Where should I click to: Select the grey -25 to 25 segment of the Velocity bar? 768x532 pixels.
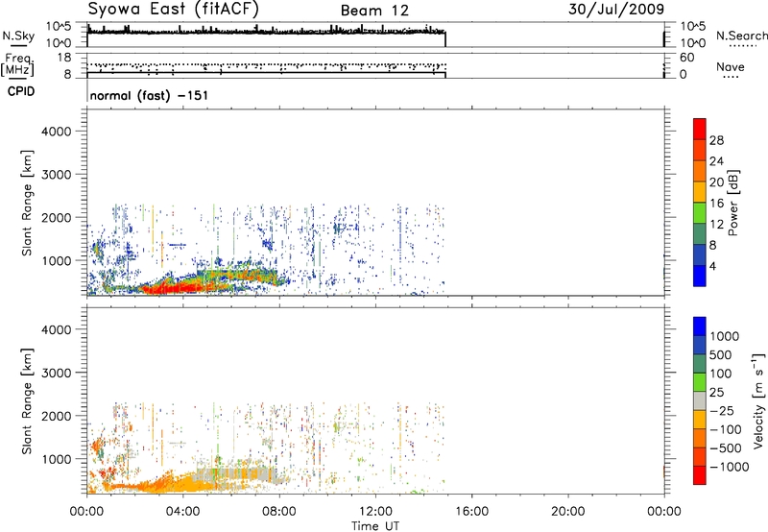[x=700, y=401]
